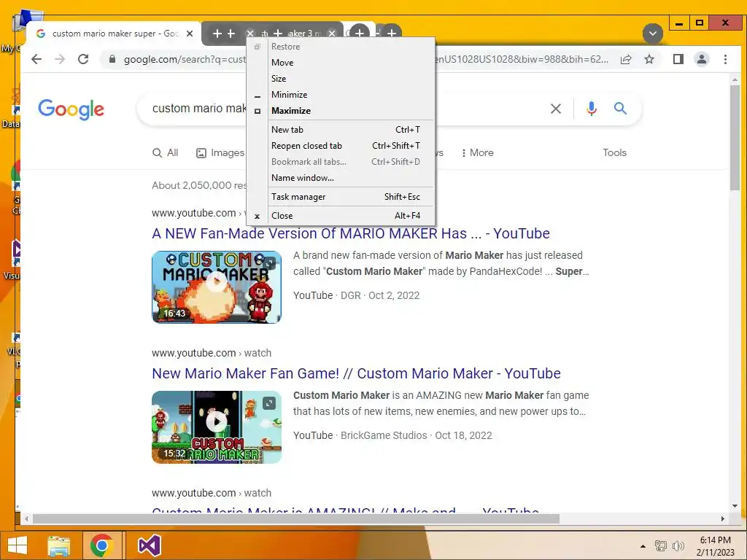747x560 pixels.
Task: Open the side panel icon in toolbar
Action: 678,59
